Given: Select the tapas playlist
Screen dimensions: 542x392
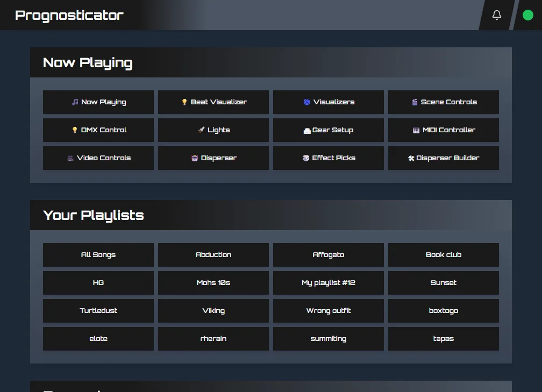Looking at the screenshot, I should [x=444, y=339].
